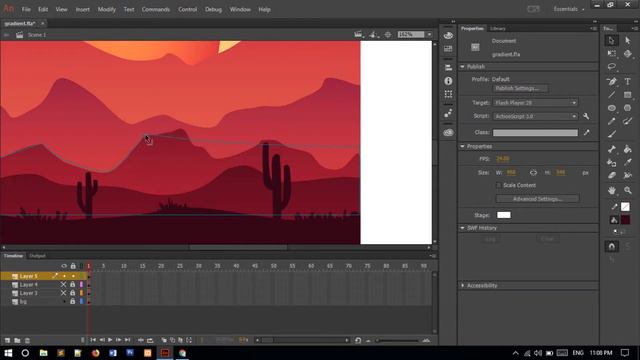Open the Stage background color swatch
Screen dimensions: 640x360
pyautogui.click(x=504, y=215)
